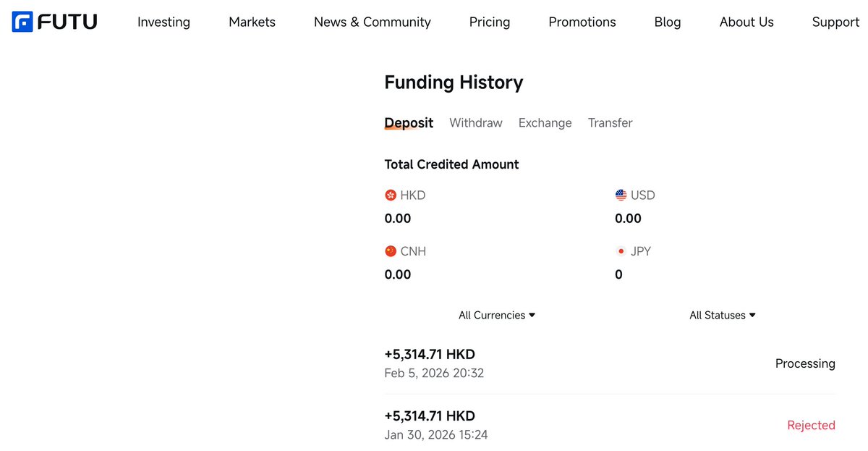Open the Markets menu
The height and width of the screenshot is (451, 868).
coord(252,22)
